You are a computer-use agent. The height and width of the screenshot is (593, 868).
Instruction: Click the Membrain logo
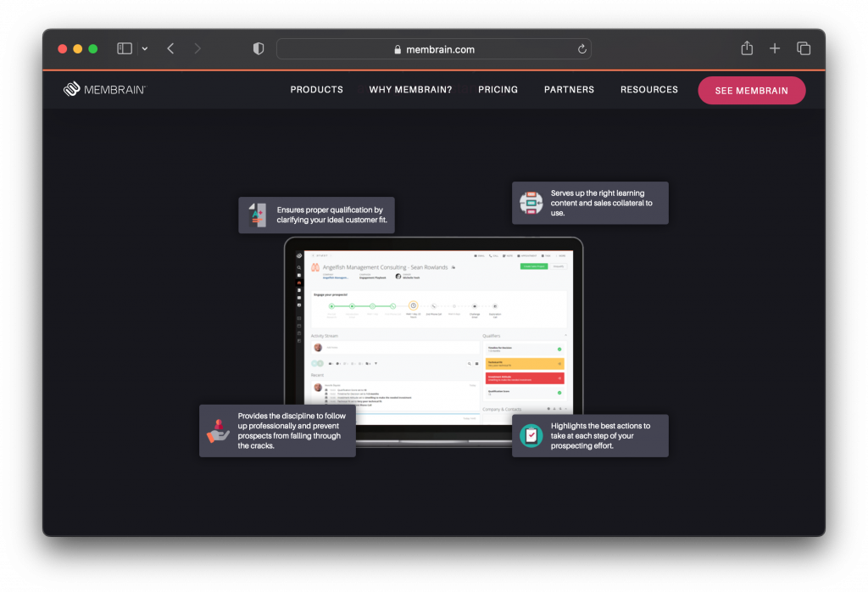(x=104, y=89)
